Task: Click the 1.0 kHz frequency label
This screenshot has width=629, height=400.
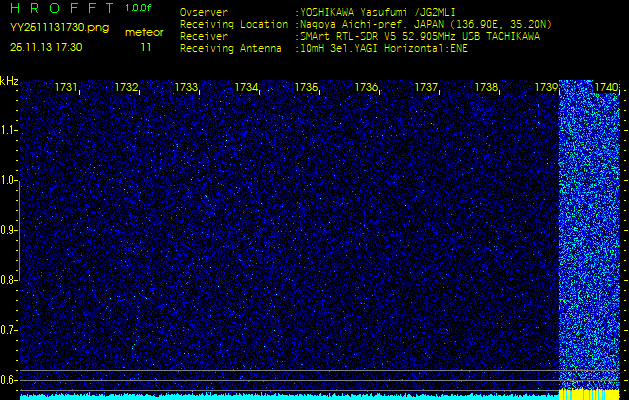Action: click(x=9, y=180)
